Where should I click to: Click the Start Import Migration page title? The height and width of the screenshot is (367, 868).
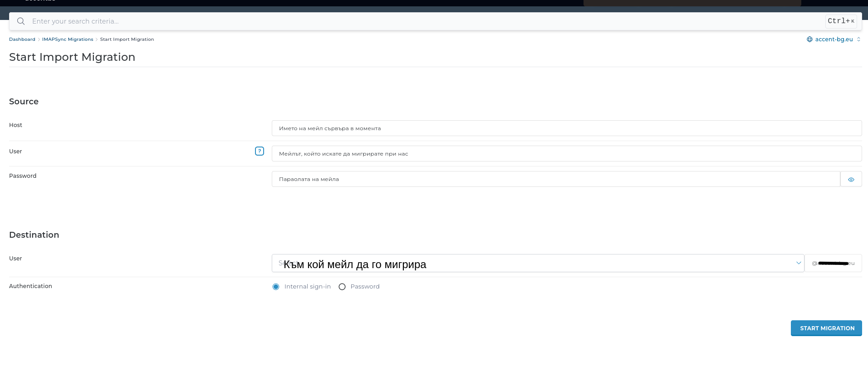[72, 57]
